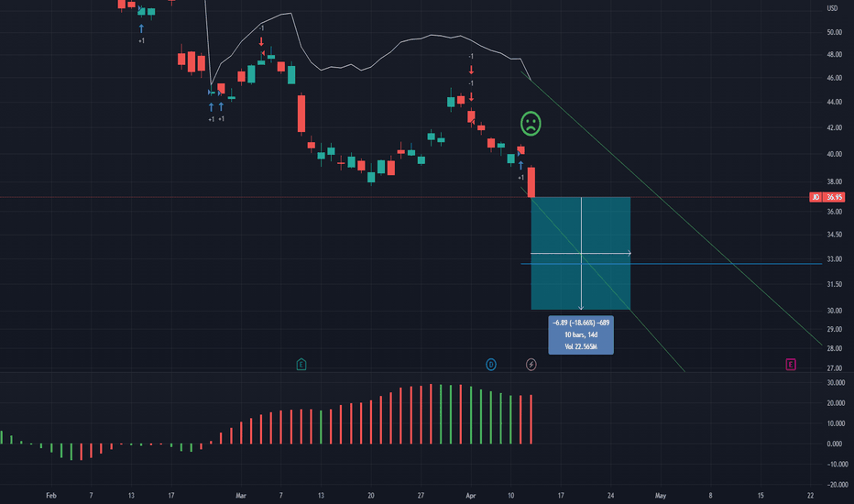Image resolution: width=854 pixels, height=504 pixels.
Task: Click the 40.00 price axis label
Action: [834, 154]
